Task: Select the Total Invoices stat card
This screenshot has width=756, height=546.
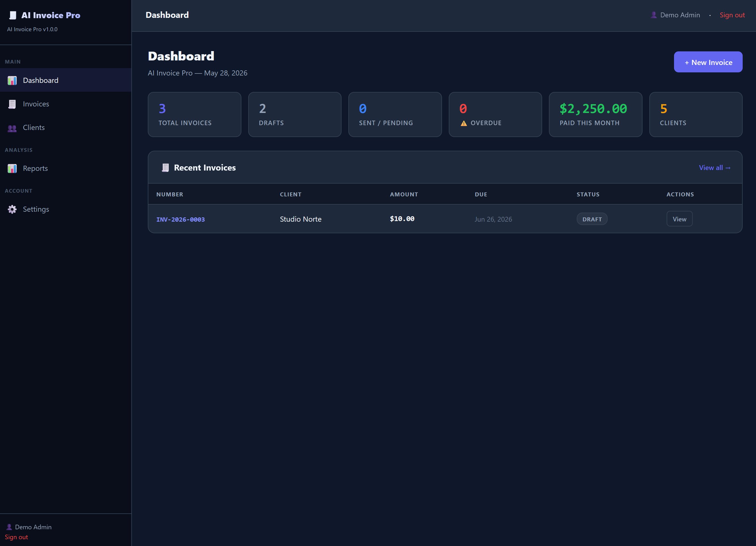Action: tap(194, 114)
